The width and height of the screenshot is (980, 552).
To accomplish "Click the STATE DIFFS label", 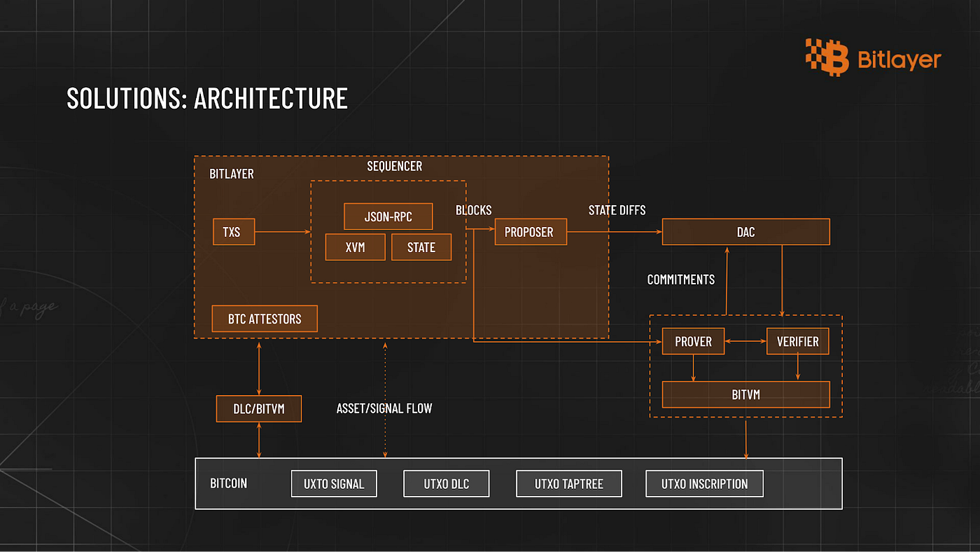I will pos(617,210).
